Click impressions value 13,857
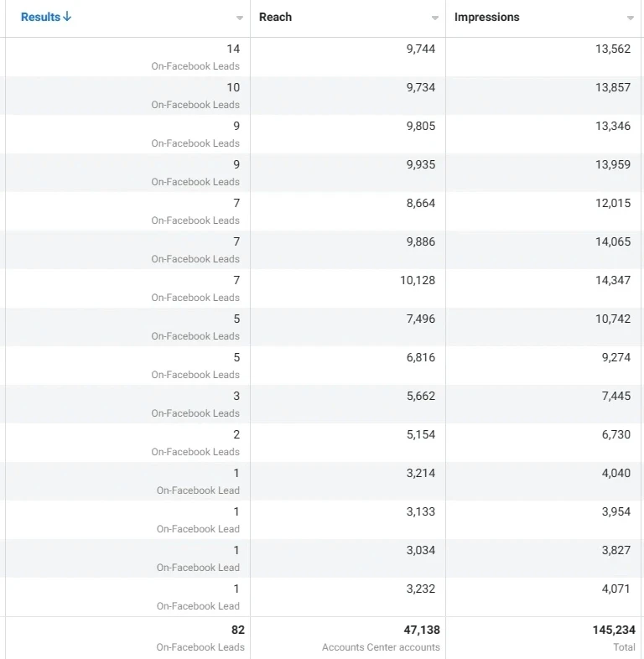644x659 pixels. [x=613, y=88]
